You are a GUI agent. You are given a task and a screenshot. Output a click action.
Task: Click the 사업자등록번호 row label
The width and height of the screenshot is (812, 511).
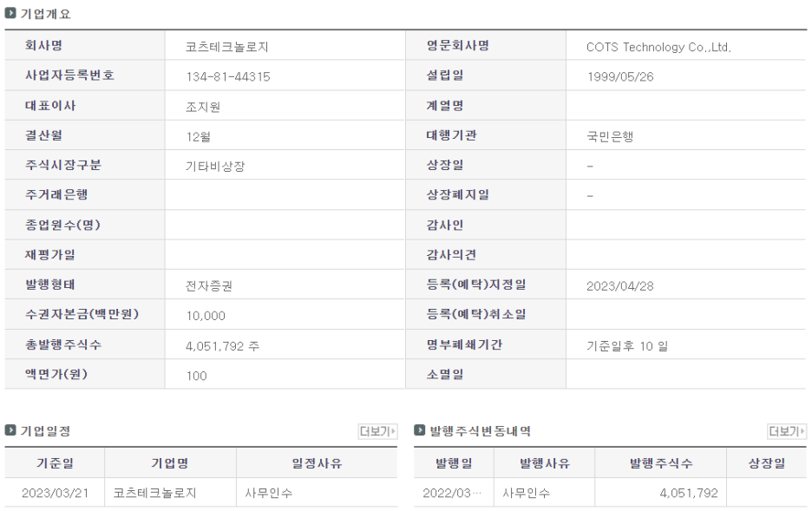tap(69, 75)
